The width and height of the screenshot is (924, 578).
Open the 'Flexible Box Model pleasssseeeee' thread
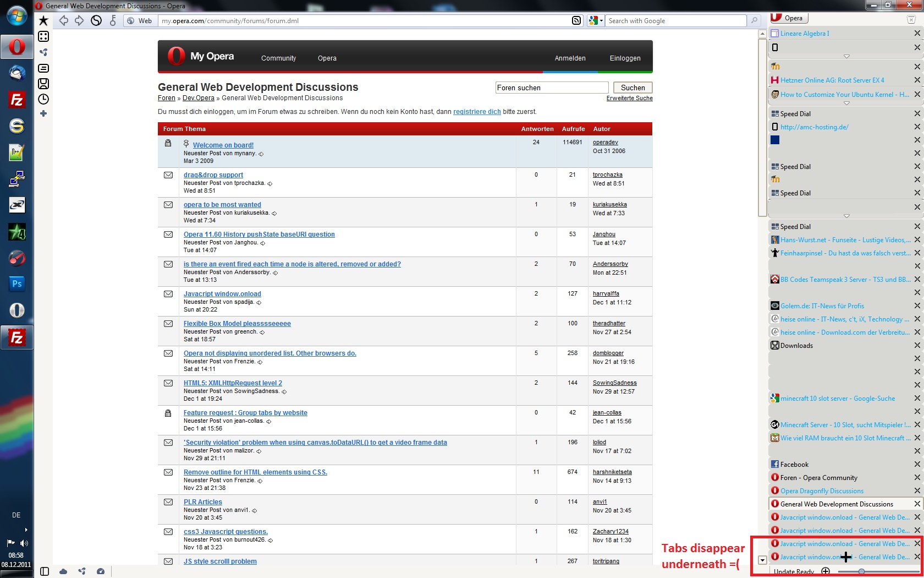237,324
